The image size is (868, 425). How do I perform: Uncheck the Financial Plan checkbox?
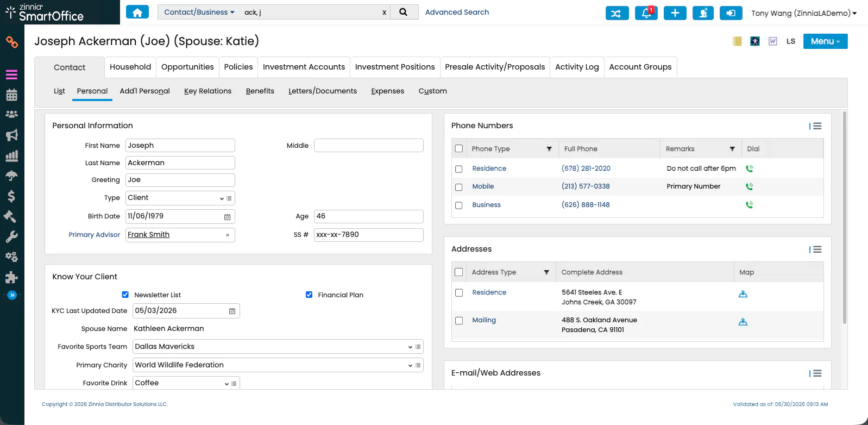[309, 295]
